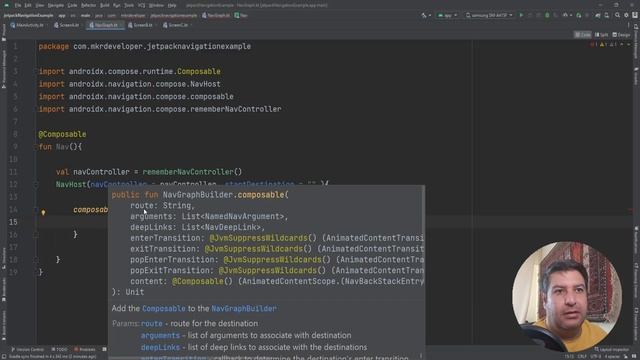Open IDE settings gear icon
This screenshot has width=640, height=360.
(x=626, y=16)
